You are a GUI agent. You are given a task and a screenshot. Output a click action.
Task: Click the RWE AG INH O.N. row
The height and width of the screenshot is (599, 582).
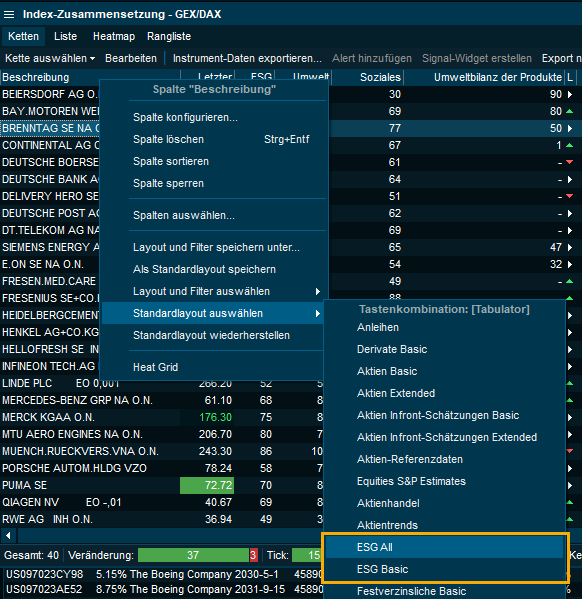(161, 519)
